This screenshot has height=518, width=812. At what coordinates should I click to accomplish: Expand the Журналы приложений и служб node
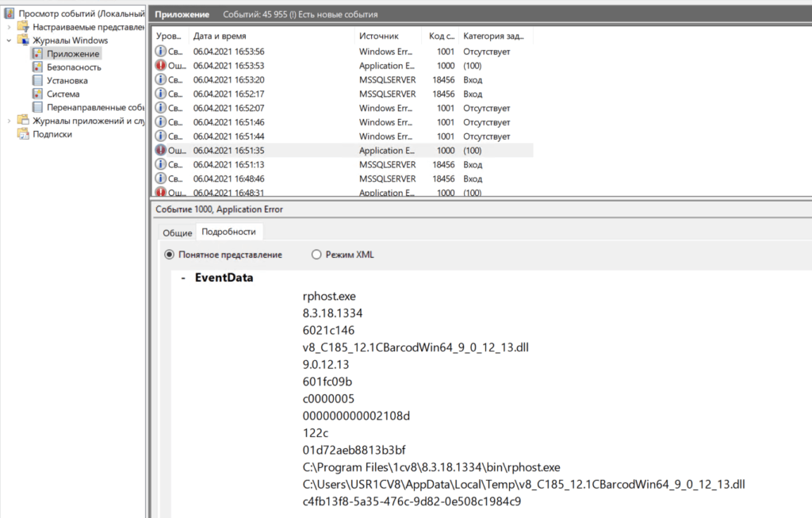click(9, 121)
